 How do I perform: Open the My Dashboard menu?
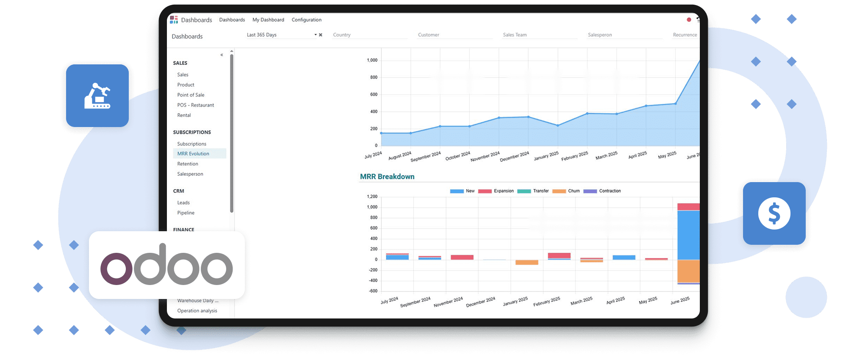[x=268, y=20]
